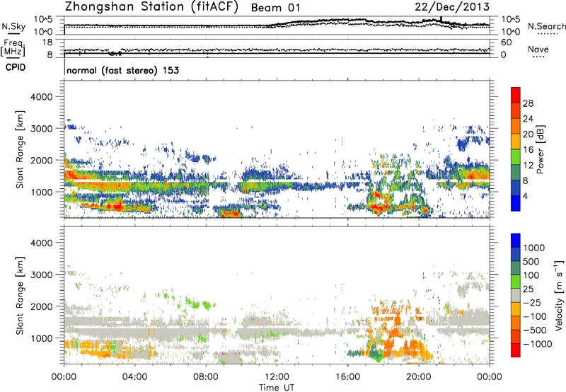Click the '3000' tick in the power panel
The image size is (566, 392).
click(42, 129)
